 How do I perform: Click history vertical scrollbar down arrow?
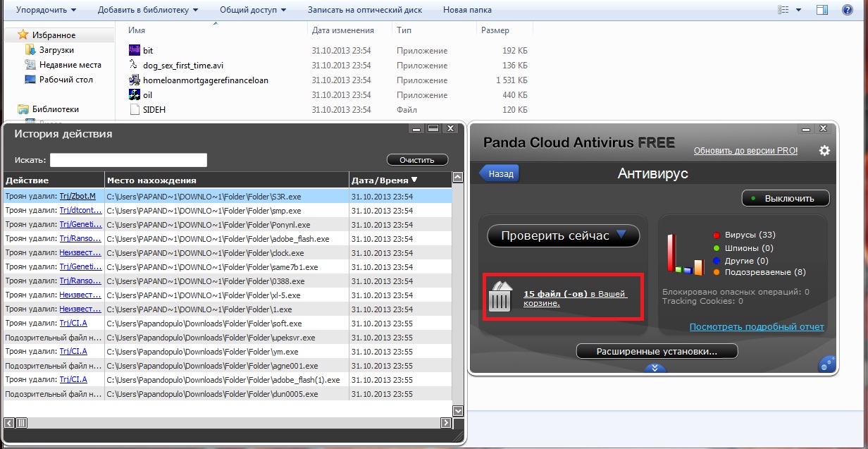(x=457, y=410)
